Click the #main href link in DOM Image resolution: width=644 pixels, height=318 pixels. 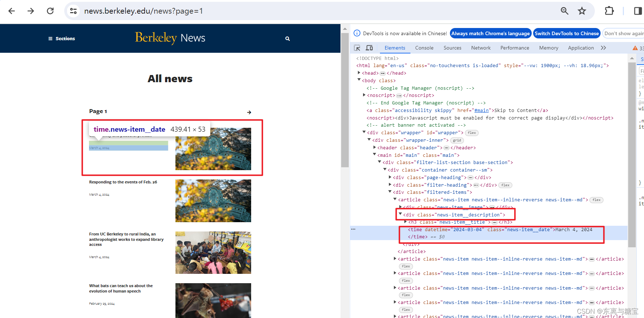[x=481, y=111]
